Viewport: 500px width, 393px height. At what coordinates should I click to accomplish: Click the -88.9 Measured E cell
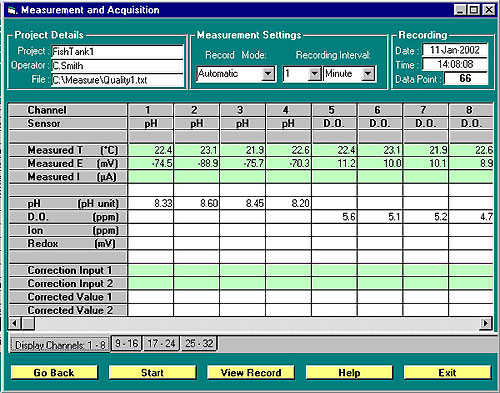point(197,163)
